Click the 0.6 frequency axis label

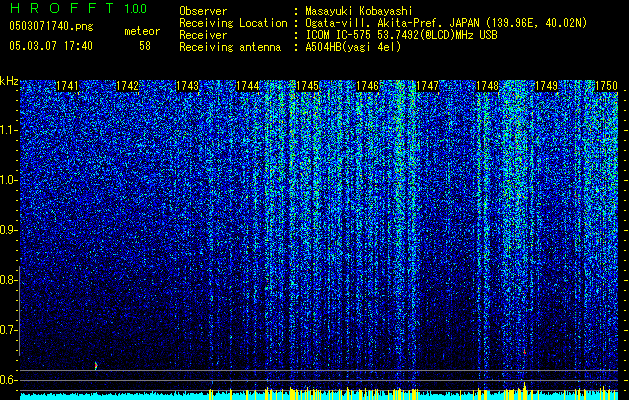tap(8, 380)
